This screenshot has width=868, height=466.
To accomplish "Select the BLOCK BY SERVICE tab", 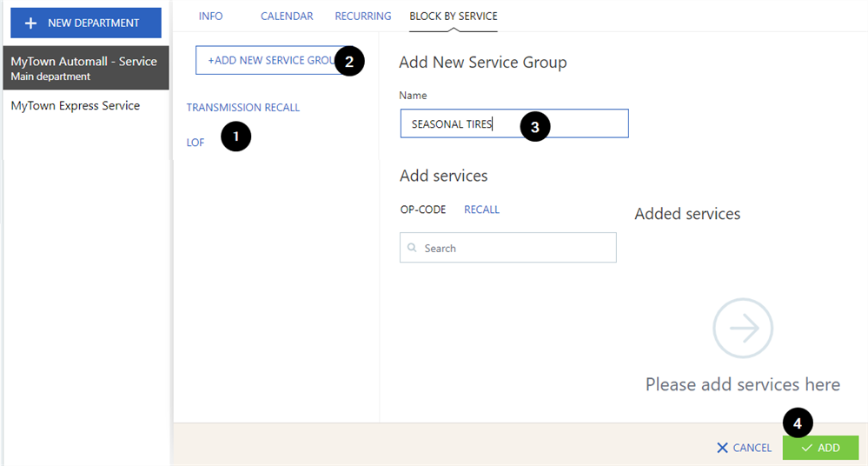I will click(453, 16).
